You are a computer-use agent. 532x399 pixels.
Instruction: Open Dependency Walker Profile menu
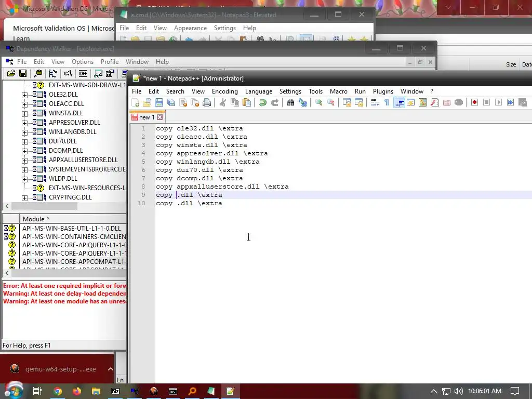(x=110, y=62)
